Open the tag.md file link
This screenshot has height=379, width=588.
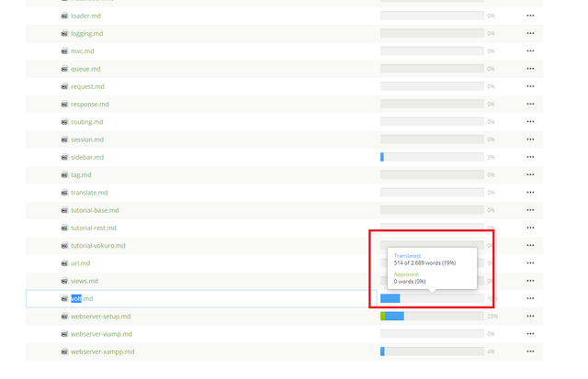81,175
